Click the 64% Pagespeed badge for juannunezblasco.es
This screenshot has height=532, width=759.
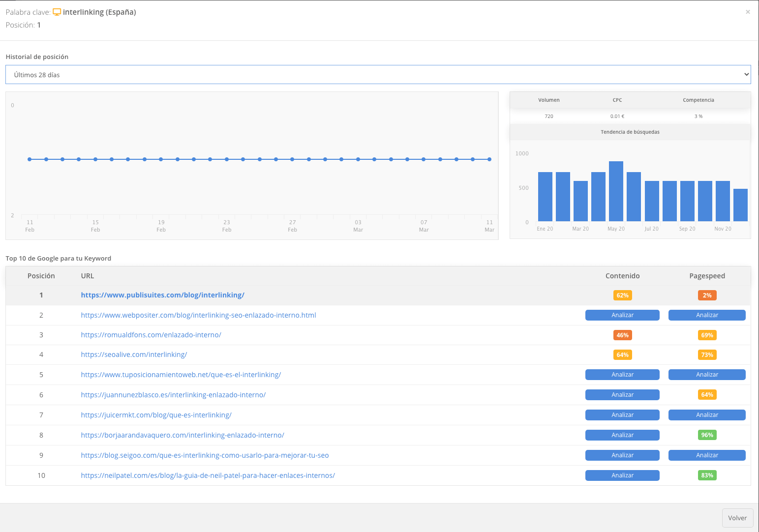[x=707, y=394]
